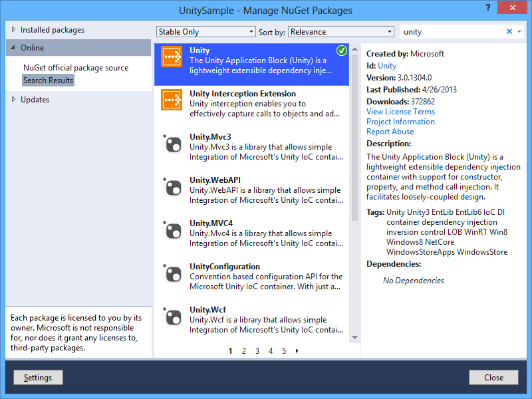
Task: Go to next results page arrow
Action: pyautogui.click(x=297, y=351)
